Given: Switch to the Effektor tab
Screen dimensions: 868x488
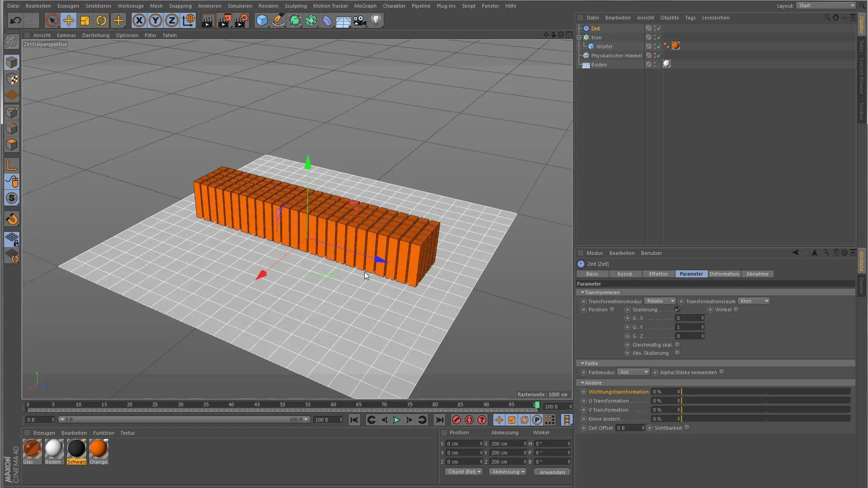Looking at the screenshot, I should (658, 274).
